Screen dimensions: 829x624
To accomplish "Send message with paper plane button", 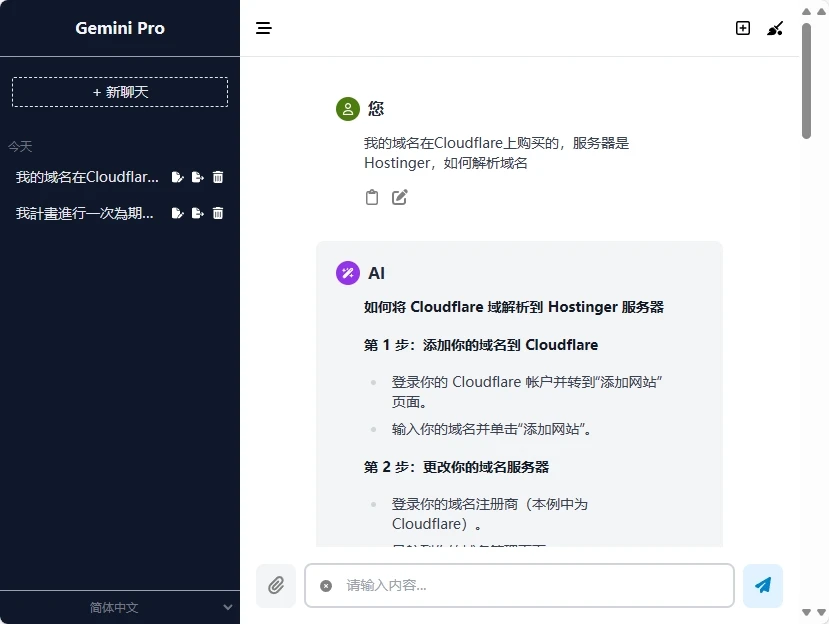I will pyautogui.click(x=763, y=585).
